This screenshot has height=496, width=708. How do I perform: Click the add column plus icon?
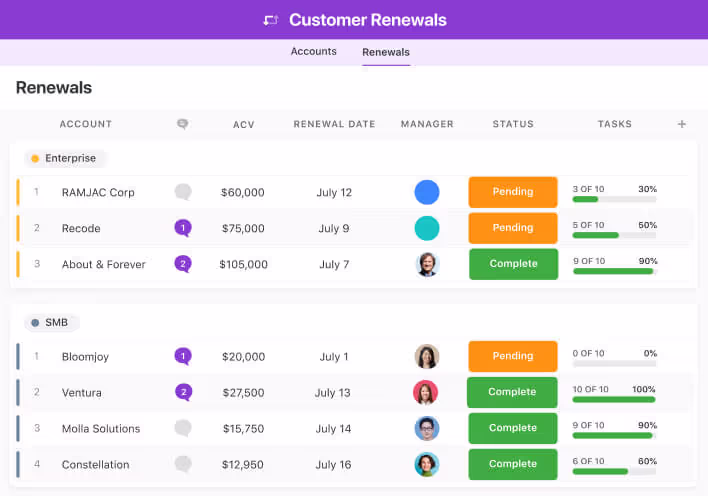[x=682, y=124]
